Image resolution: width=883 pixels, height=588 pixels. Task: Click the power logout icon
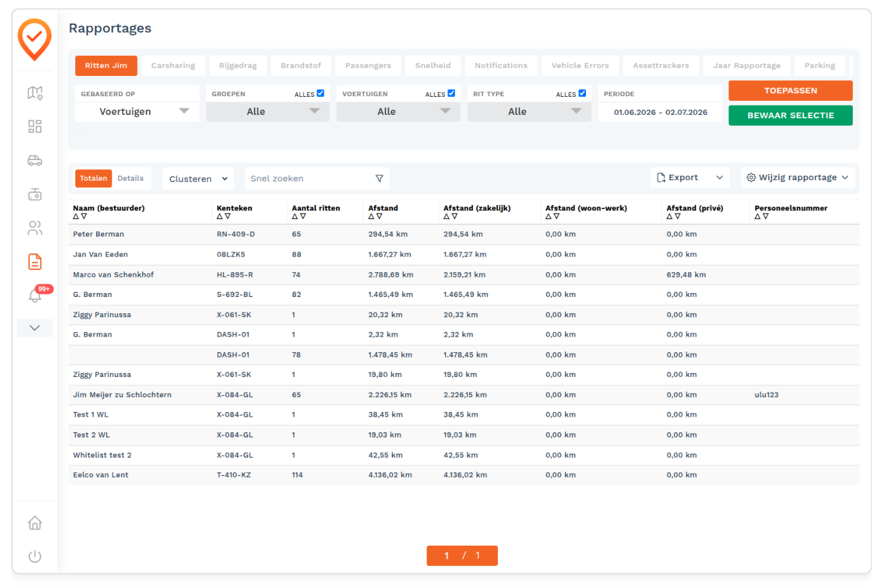[x=35, y=556]
